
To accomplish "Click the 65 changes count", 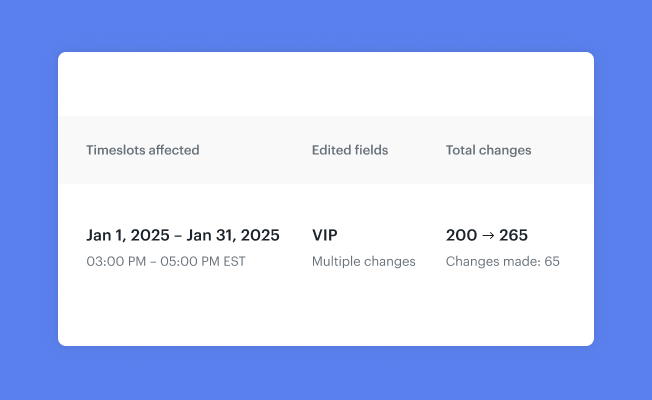I will [552, 262].
